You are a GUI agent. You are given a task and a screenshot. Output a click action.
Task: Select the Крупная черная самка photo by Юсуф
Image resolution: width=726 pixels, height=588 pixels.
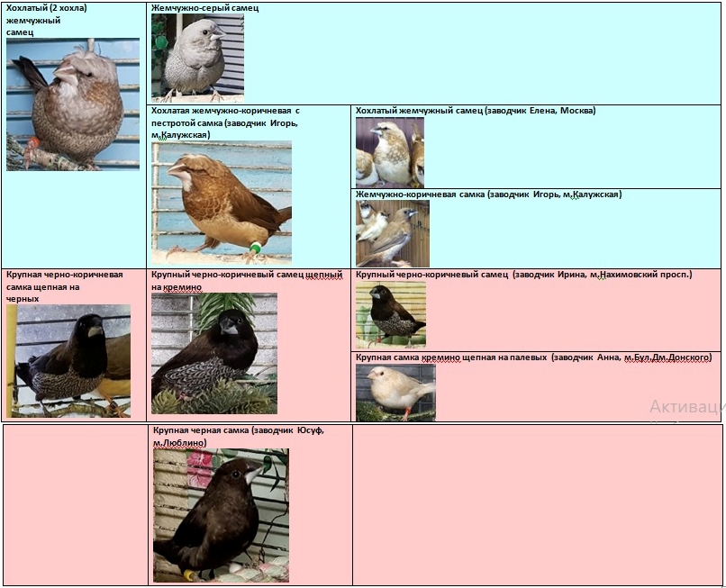pyautogui.click(x=221, y=515)
